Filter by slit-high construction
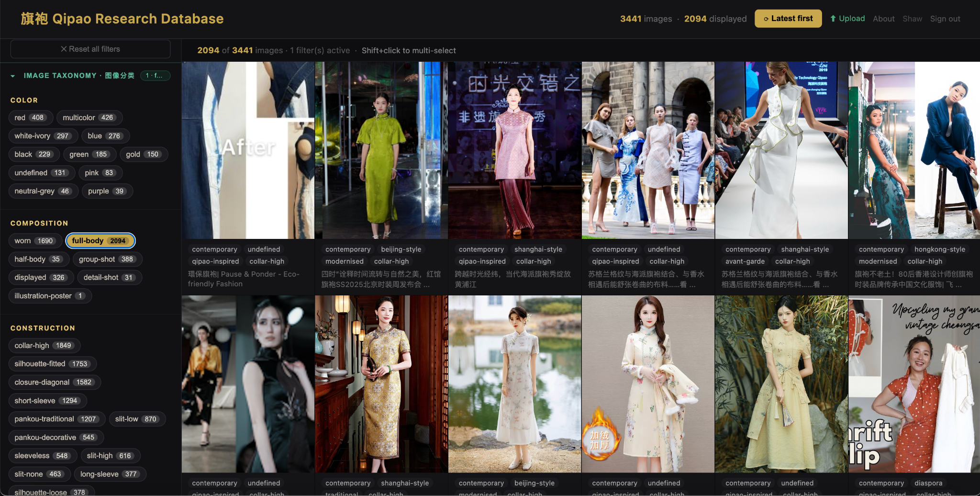 [111, 456]
